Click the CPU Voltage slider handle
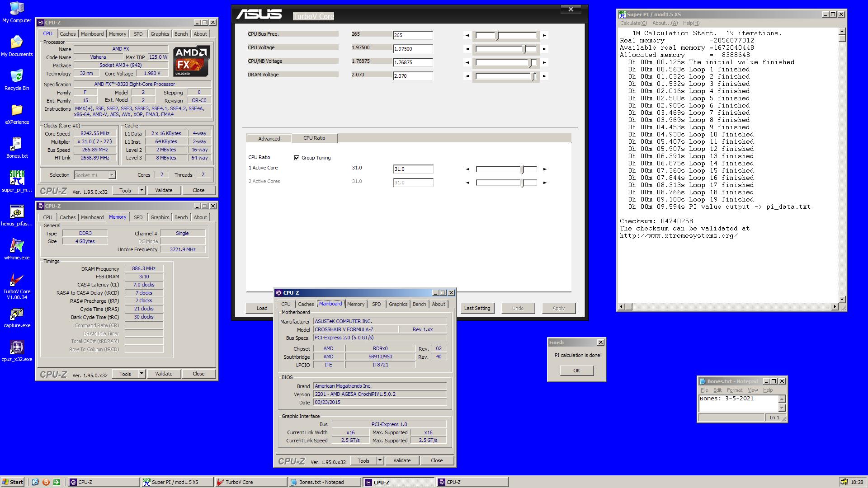The image size is (868, 488). click(x=524, y=49)
